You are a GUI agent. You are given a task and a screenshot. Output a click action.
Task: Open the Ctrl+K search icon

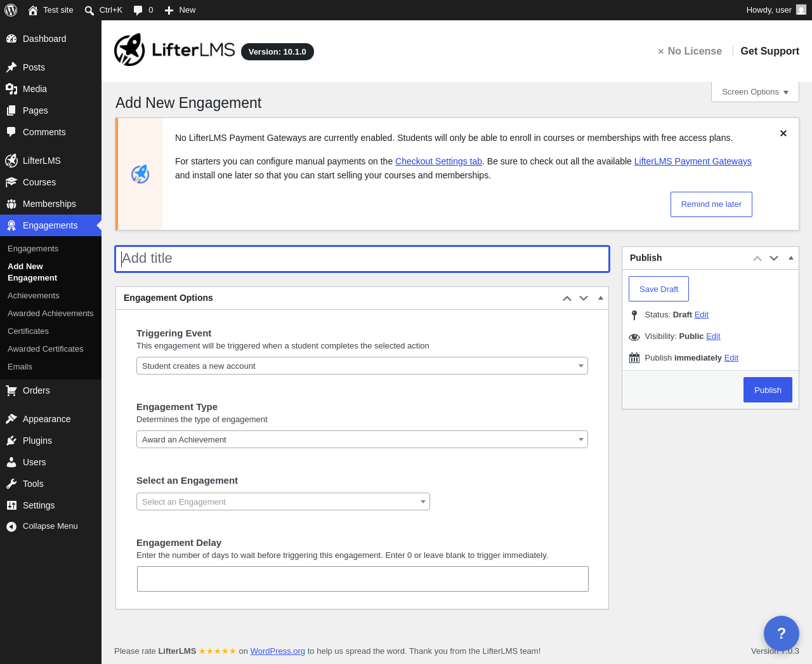(89, 10)
